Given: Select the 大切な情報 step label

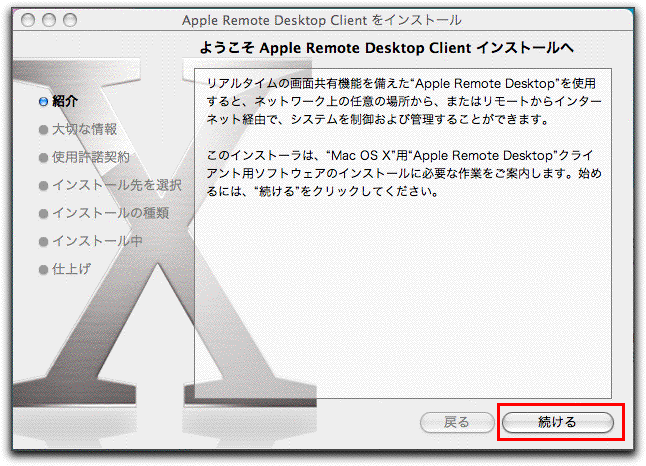Looking at the screenshot, I should (84, 129).
